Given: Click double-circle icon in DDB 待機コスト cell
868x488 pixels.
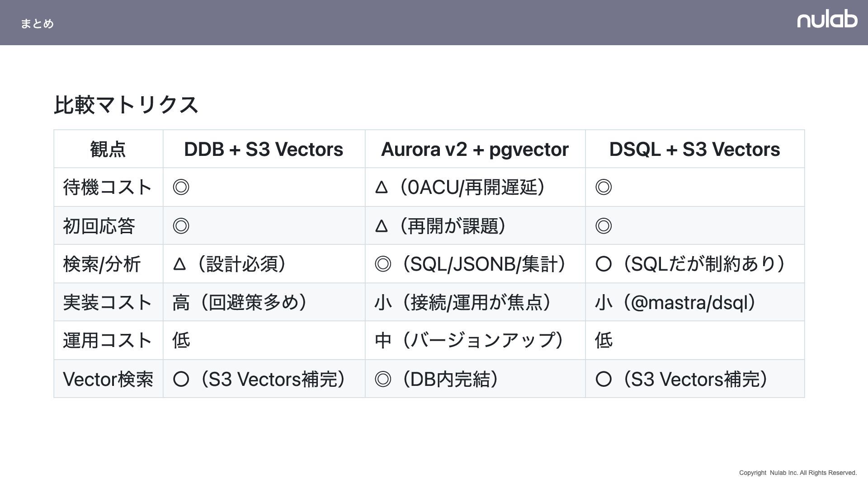Looking at the screenshot, I should coord(181,187).
